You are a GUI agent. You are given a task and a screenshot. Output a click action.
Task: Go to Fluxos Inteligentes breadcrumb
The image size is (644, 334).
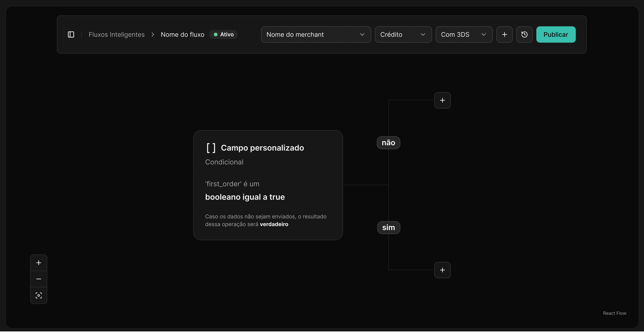117,34
